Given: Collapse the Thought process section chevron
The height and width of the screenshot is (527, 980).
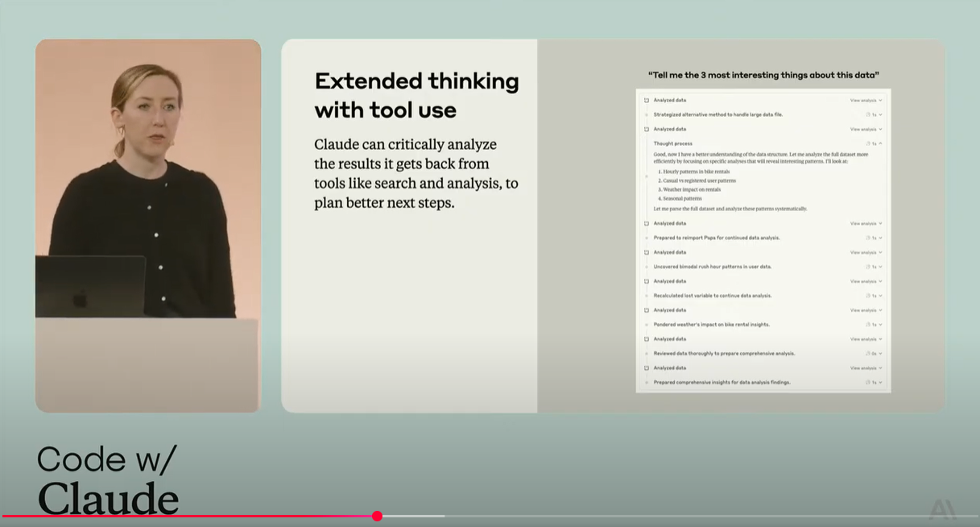Looking at the screenshot, I should 880,143.
